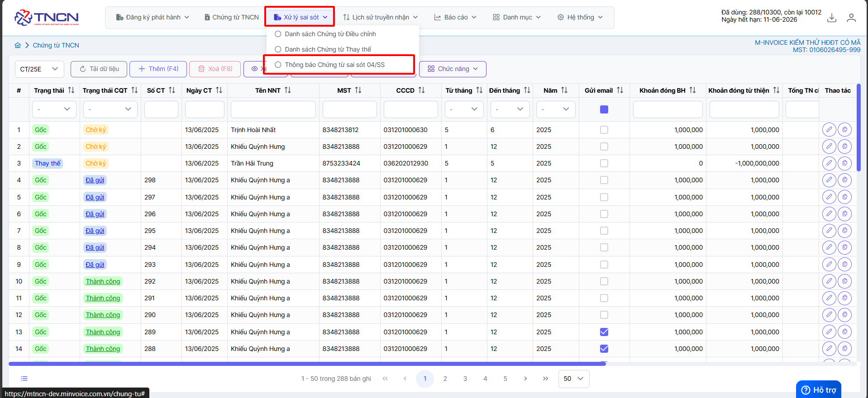Viewport: 868px width, 398px height.
Task: Sort by MST column icon
Action: click(358, 90)
